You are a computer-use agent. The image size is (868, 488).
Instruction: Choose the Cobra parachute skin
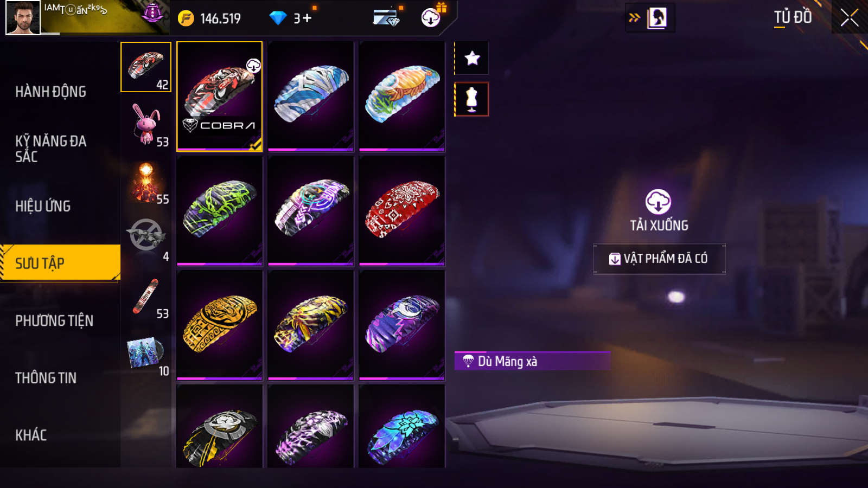coord(220,96)
